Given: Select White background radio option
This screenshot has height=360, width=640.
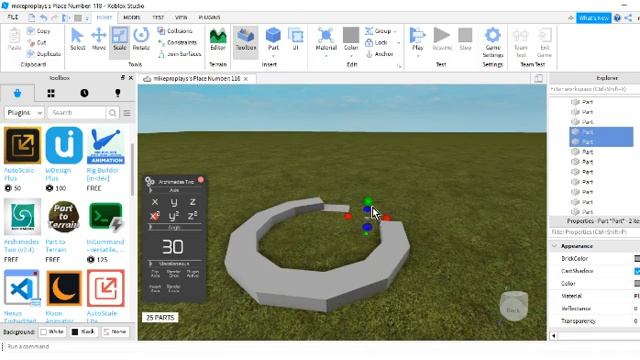Looking at the screenshot, I should [x=52, y=332].
